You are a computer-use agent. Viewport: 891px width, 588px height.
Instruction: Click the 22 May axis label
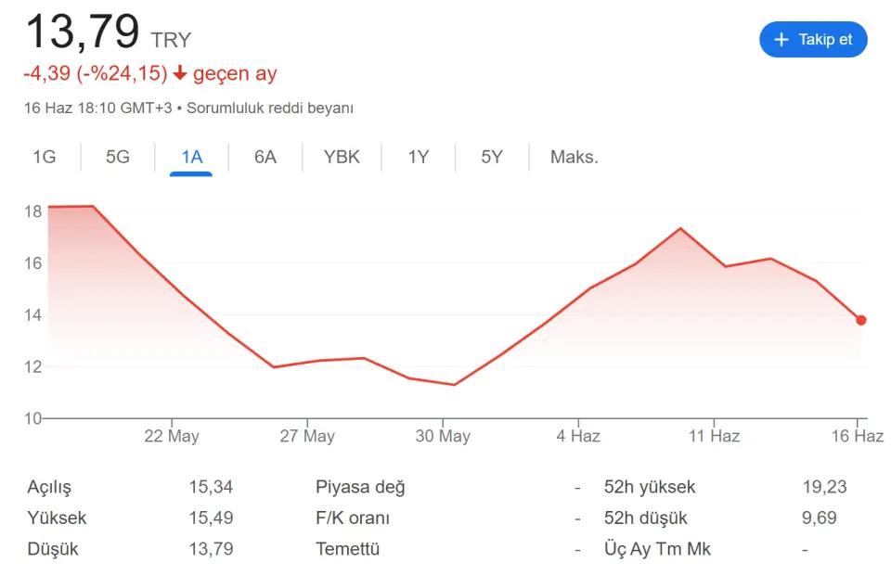point(172,436)
